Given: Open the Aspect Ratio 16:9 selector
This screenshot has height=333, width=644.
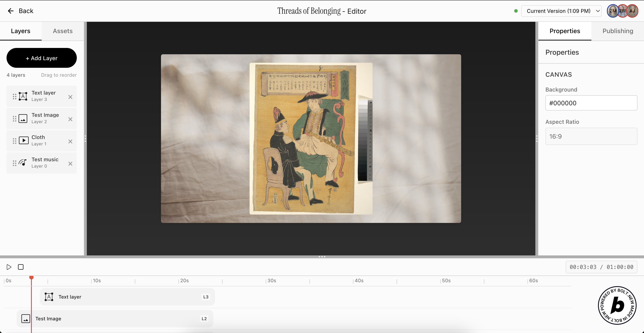Looking at the screenshot, I should [x=591, y=136].
